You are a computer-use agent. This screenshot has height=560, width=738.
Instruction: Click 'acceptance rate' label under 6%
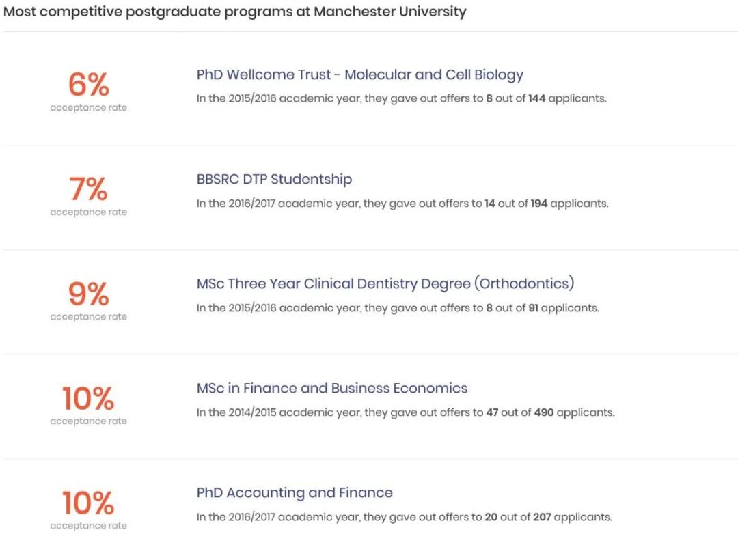click(88, 108)
